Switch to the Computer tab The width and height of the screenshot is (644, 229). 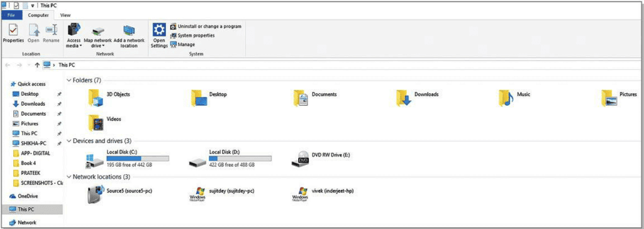[x=38, y=15]
